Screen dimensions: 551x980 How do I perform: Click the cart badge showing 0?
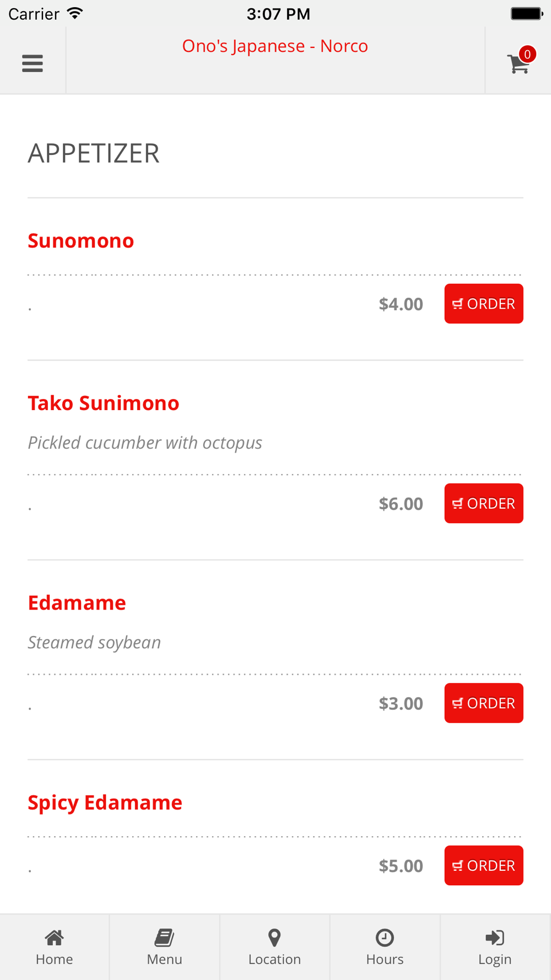point(527,54)
